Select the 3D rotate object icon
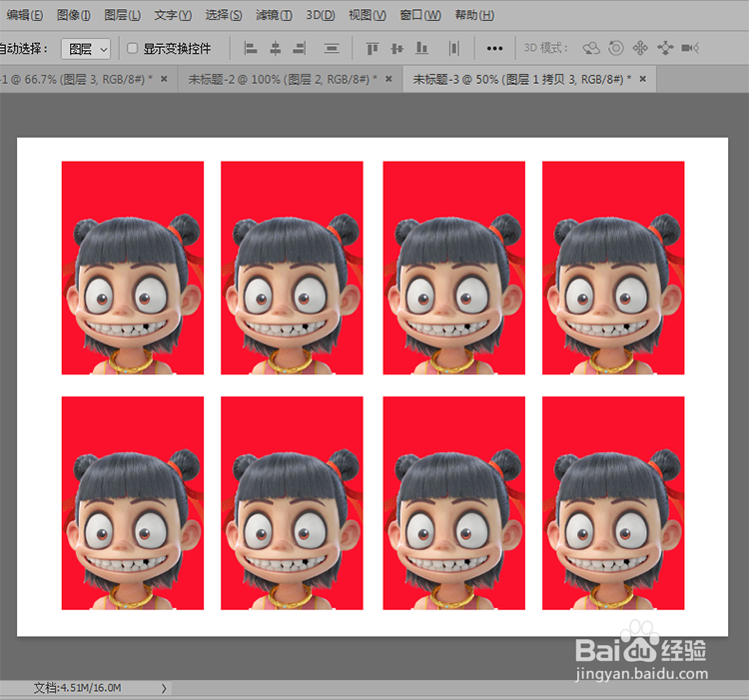The height and width of the screenshot is (700, 749). pos(591,48)
